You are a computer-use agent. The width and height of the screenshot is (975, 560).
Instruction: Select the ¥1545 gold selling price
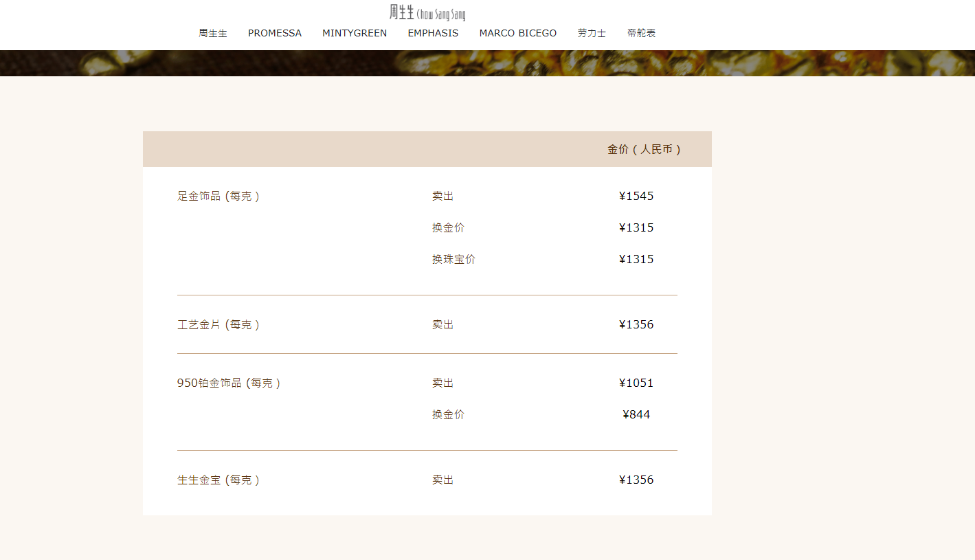click(x=636, y=196)
